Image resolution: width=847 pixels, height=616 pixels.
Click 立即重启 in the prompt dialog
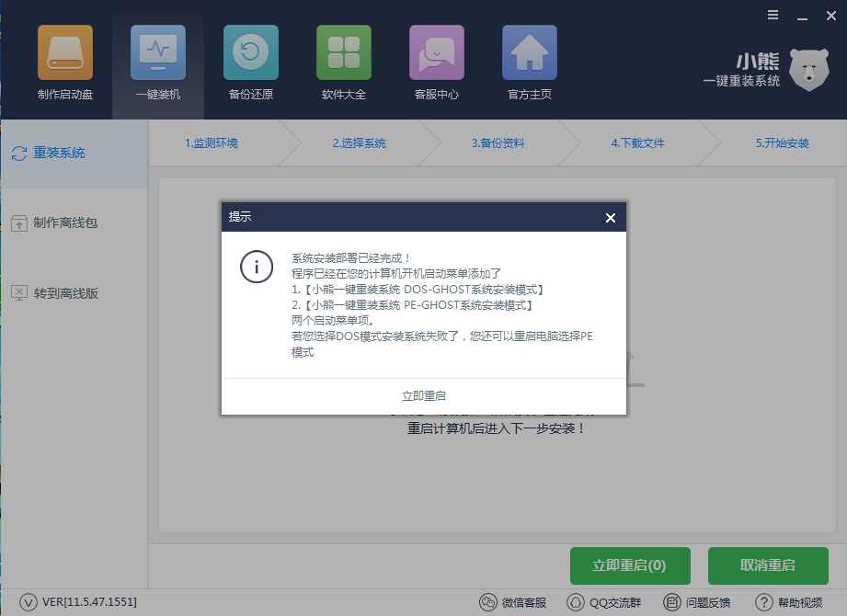[x=424, y=396]
